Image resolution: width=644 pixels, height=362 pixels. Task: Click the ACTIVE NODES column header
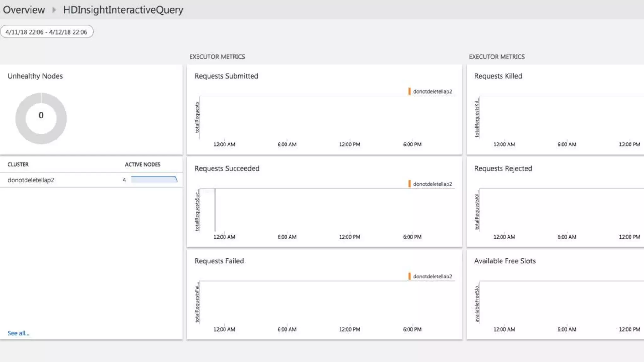pos(142,164)
